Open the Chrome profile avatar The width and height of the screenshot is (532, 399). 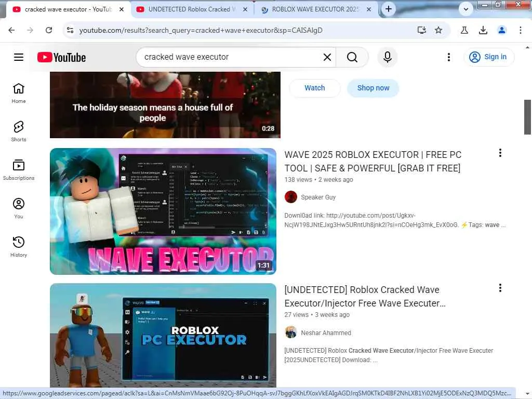point(502,30)
